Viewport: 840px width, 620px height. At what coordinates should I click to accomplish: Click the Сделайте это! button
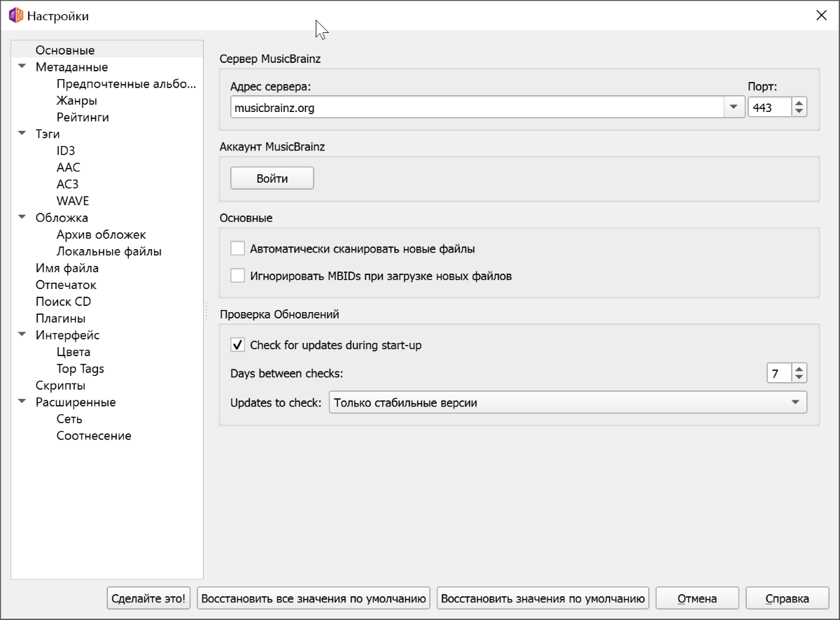click(148, 598)
